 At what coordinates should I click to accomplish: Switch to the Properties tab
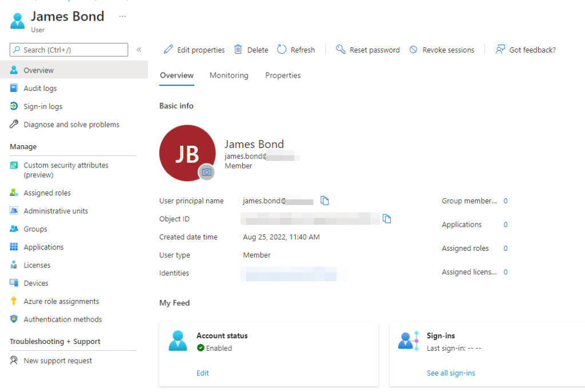pyautogui.click(x=283, y=75)
